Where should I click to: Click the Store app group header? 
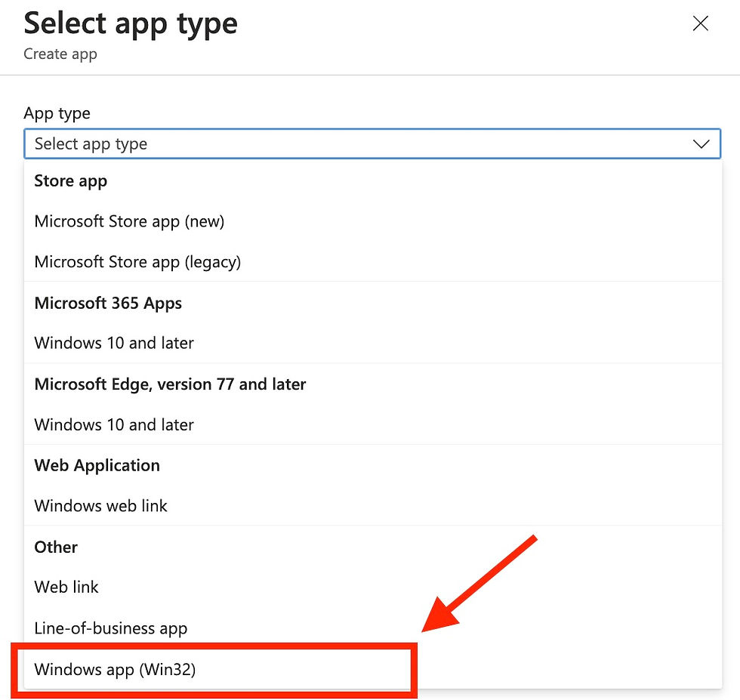tap(70, 180)
